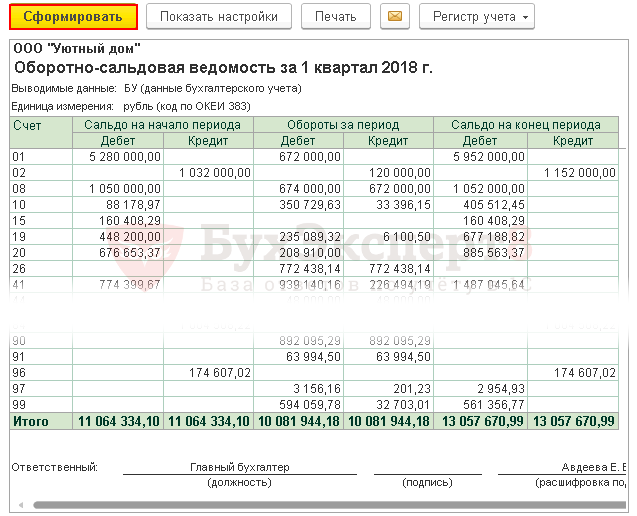Click the value 677 188,82

point(494,236)
